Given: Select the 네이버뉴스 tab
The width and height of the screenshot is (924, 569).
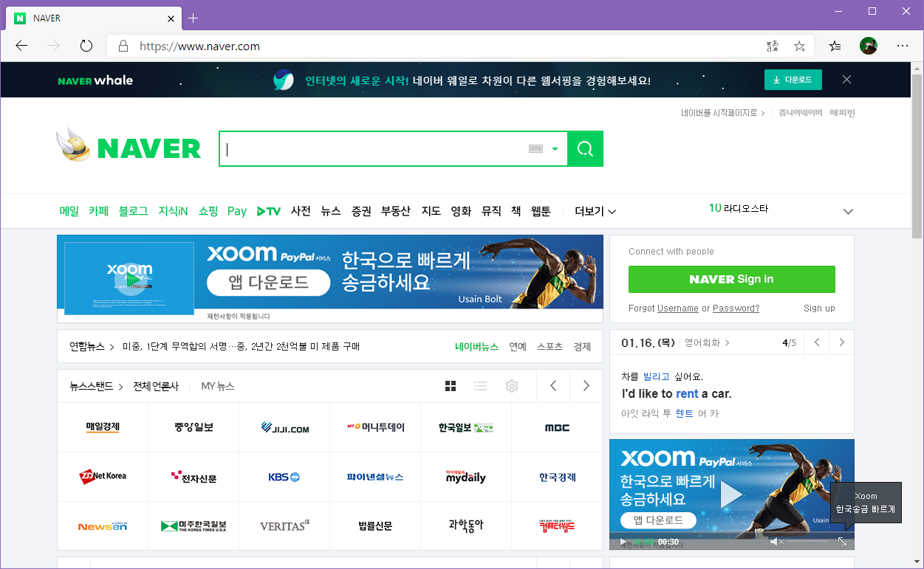Looking at the screenshot, I should tap(476, 346).
